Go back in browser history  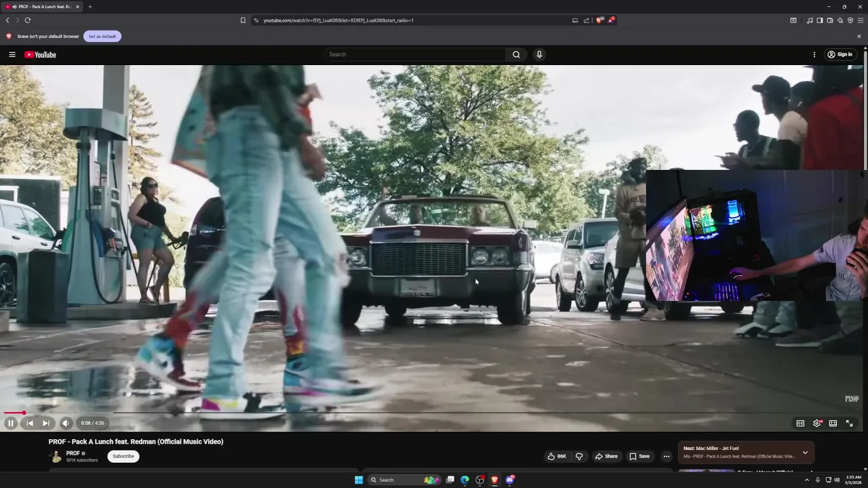[7, 20]
